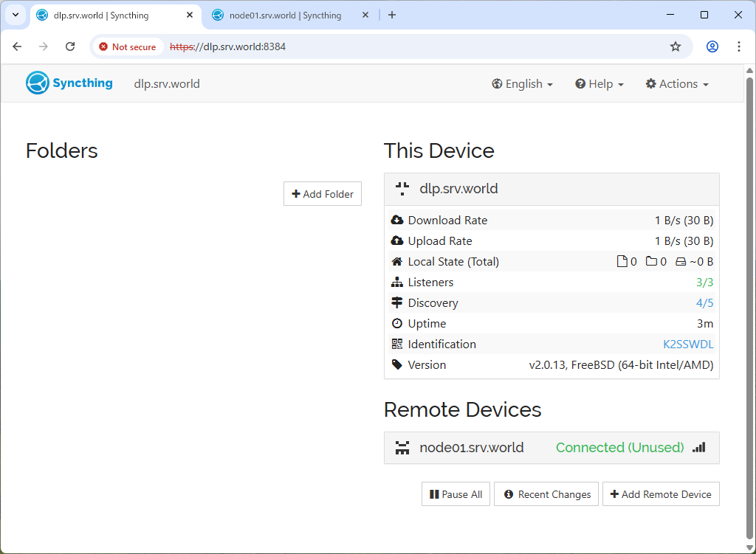The height and width of the screenshot is (554, 756).
Task: Click the K2SSWDL identification link
Action: (688, 344)
